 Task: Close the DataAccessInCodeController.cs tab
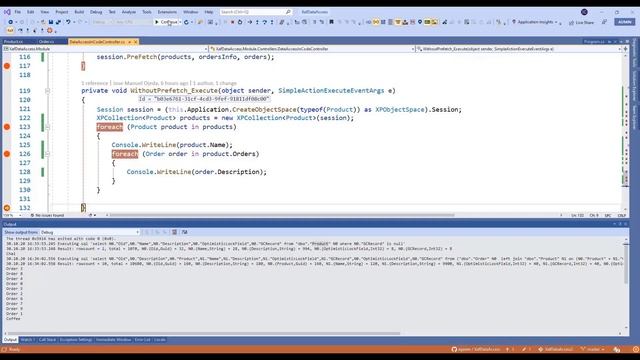point(136,42)
